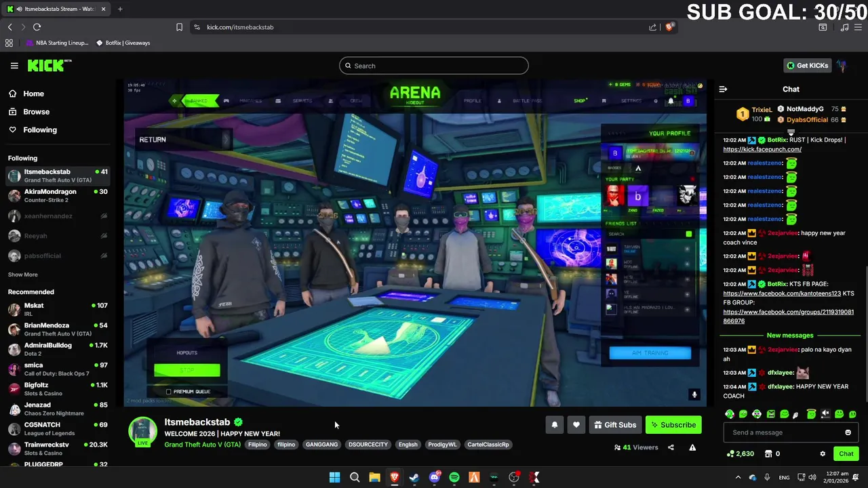Select the DSOURCECITY tag

pyautogui.click(x=368, y=445)
